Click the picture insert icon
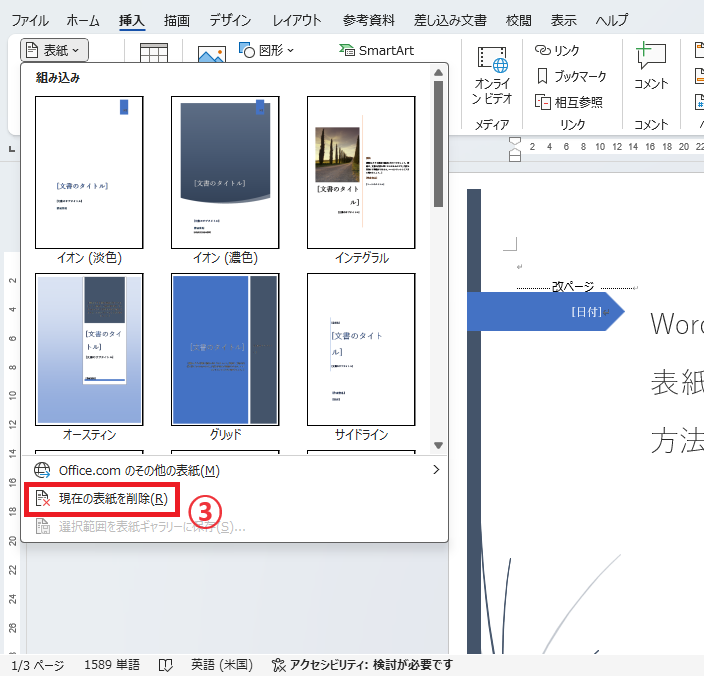This screenshot has width=704, height=676. point(212,54)
